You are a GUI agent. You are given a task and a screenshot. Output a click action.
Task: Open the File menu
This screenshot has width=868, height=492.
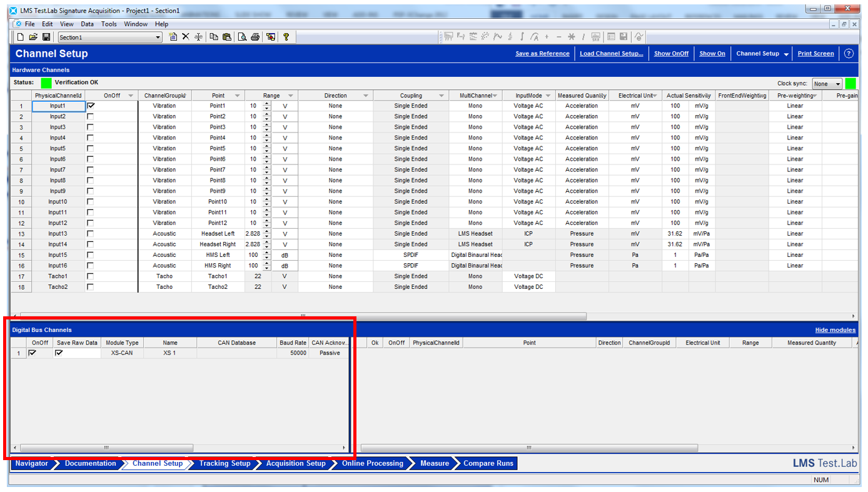(29, 24)
